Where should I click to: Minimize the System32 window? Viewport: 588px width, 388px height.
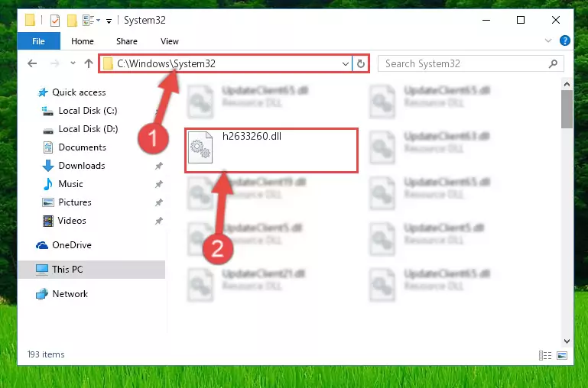pyautogui.click(x=486, y=20)
